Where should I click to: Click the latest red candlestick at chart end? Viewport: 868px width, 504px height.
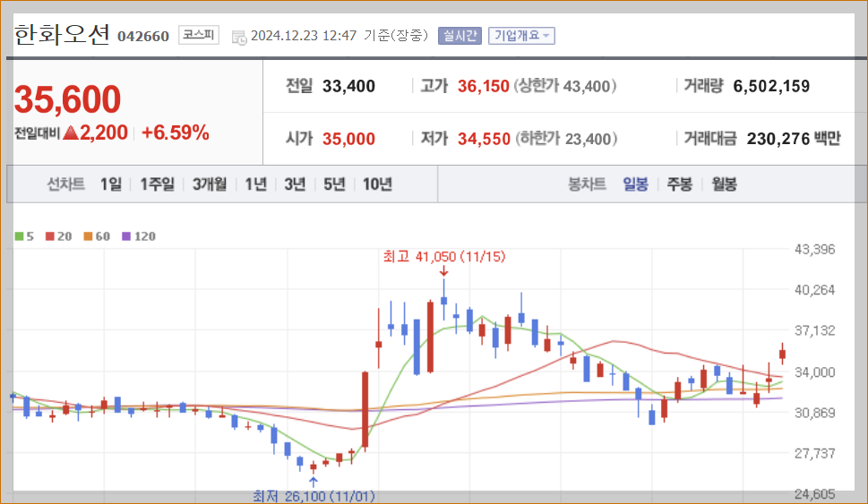pos(782,355)
